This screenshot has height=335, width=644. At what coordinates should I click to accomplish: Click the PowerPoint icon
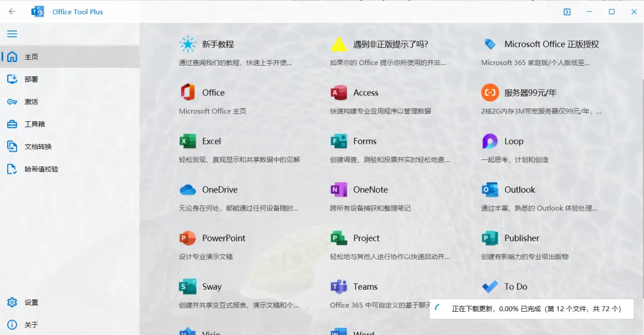[x=188, y=238]
